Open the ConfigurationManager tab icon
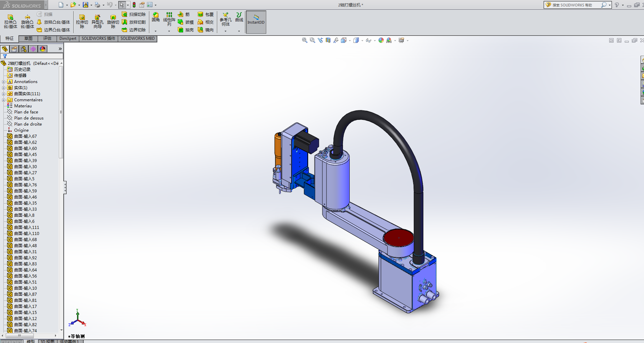This screenshot has height=343, width=644. 24,49
